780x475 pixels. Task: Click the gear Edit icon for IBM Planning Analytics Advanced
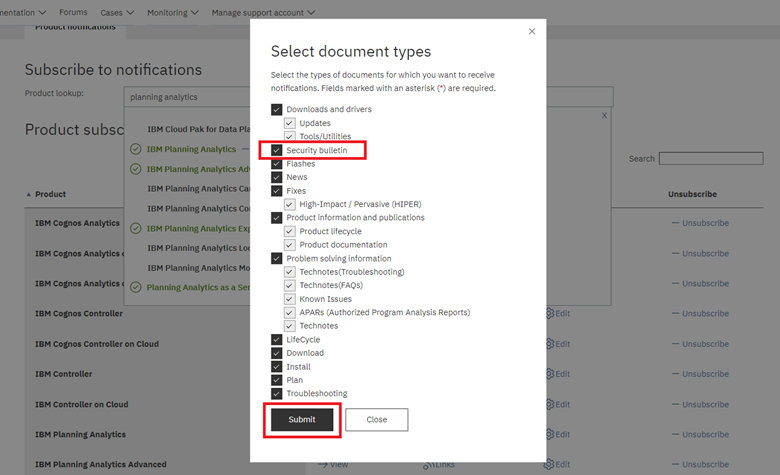tap(549, 464)
